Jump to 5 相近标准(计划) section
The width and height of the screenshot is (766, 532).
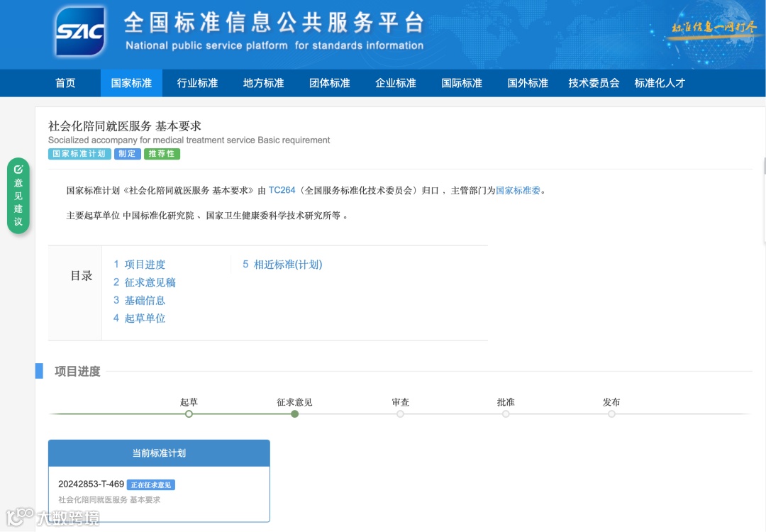(x=282, y=265)
